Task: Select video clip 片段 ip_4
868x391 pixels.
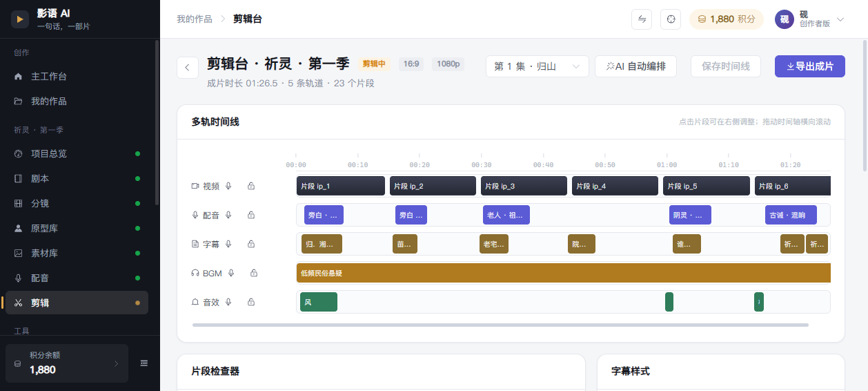Action: [x=615, y=186]
